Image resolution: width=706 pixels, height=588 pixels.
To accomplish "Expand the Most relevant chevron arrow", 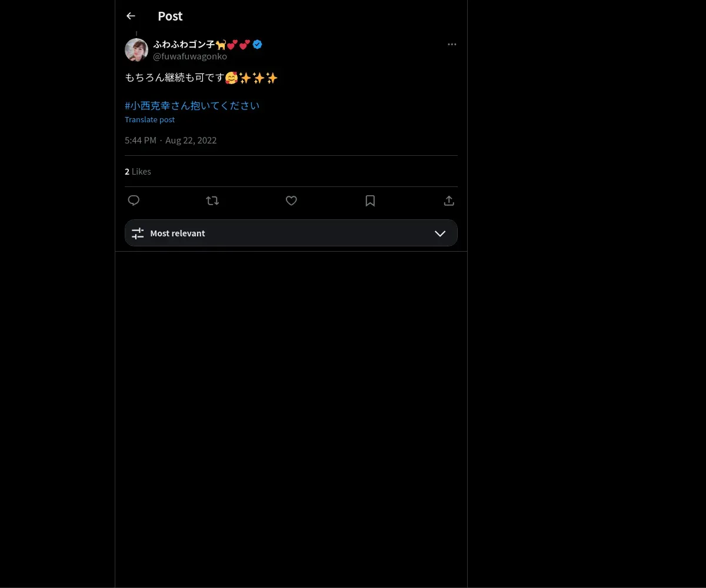I will pyautogui.click(x=440, y=233).
